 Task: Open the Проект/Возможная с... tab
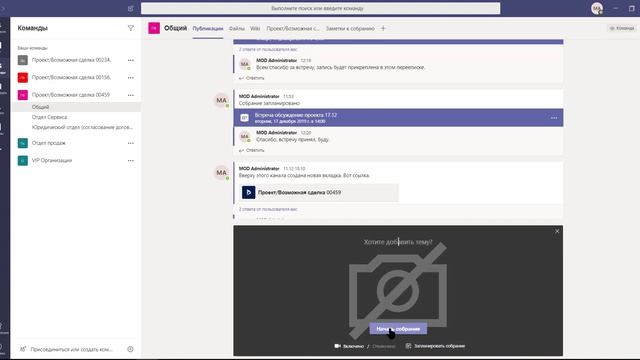[293, 29]
